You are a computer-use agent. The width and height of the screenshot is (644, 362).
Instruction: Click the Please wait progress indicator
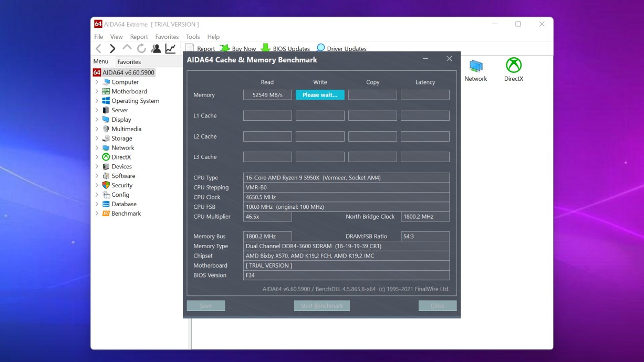(x=320, y=94)
